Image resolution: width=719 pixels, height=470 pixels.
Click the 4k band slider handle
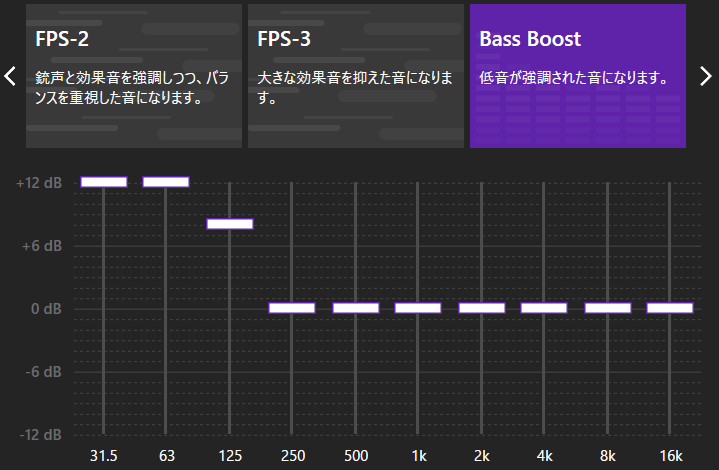point(544,308)
